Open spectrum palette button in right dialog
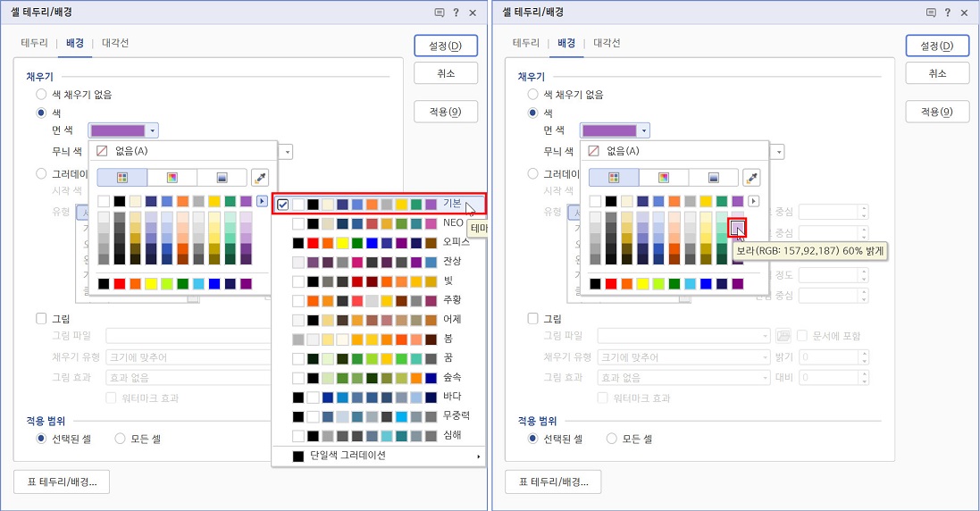 tap(664, 178)
